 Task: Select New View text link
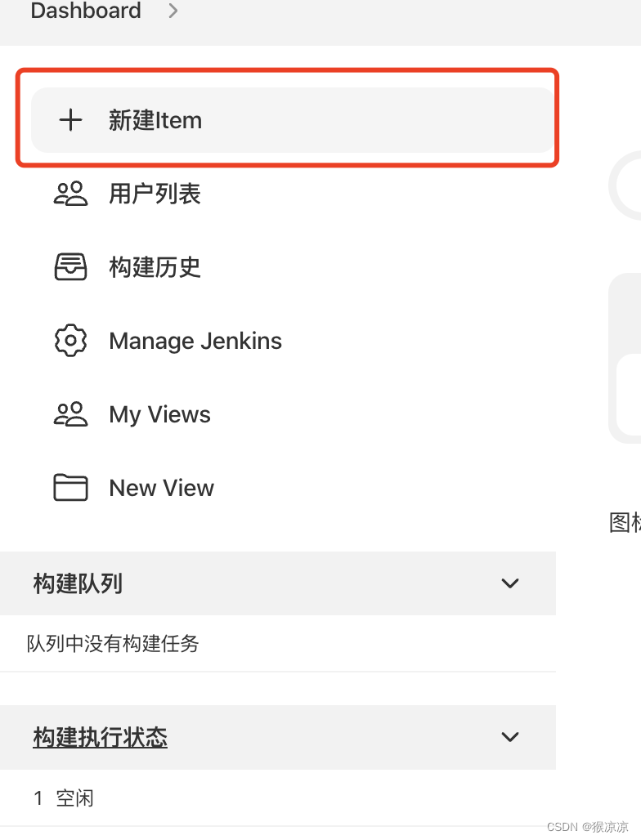click(x=161, y=488)
